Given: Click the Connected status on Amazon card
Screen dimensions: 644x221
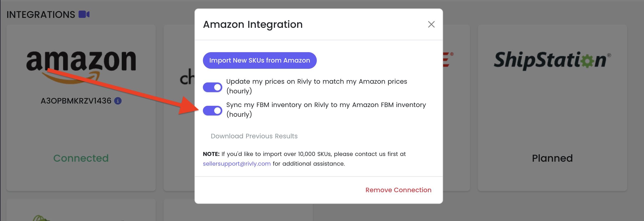Looking at the screenshot, I should pyautogui.click(x=81, y=158).
